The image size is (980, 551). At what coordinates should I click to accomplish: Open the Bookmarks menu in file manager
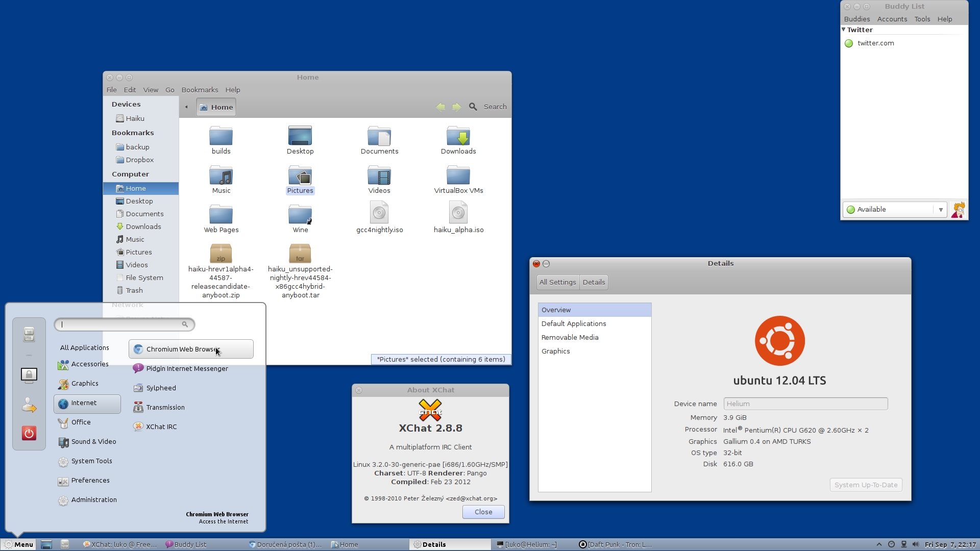pyautogui.click(x=200, y=90)
